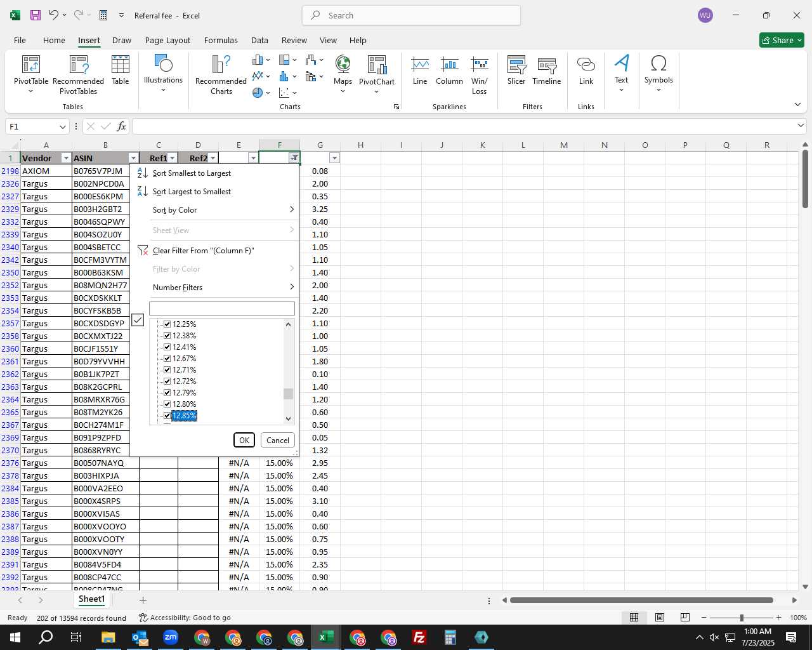Open the Home ribbon tab
Image resolution: width=812 pixels, height=650 pixels.
(x=54, y=40)
